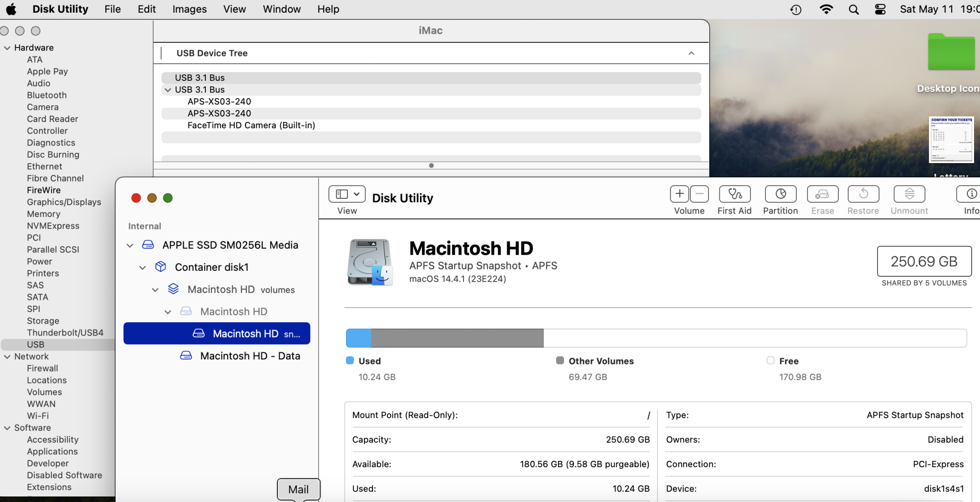Click the greyed Macintosh HD drive icon
Viewport: 980px width, 502px height.
point(186,311)
